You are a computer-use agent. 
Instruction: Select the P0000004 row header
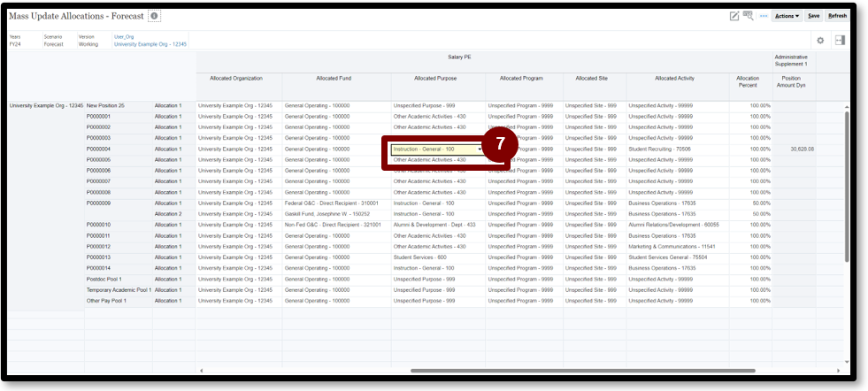coord(118,149)
